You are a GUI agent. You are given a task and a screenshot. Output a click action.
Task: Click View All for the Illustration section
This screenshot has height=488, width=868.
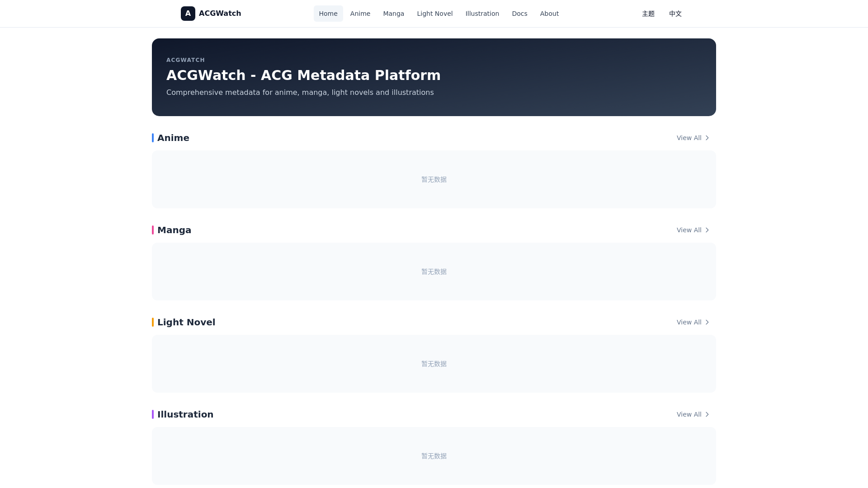tap(693, 414)
